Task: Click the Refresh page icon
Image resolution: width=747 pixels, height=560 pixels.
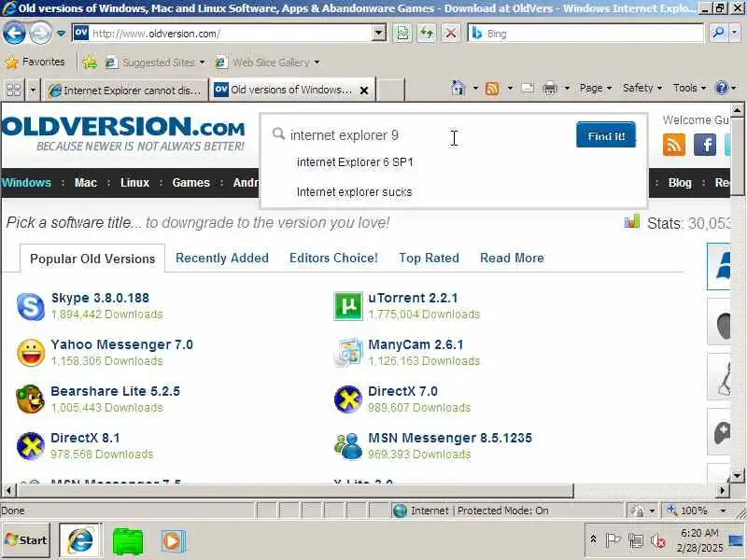Action: tap(427, 34)
